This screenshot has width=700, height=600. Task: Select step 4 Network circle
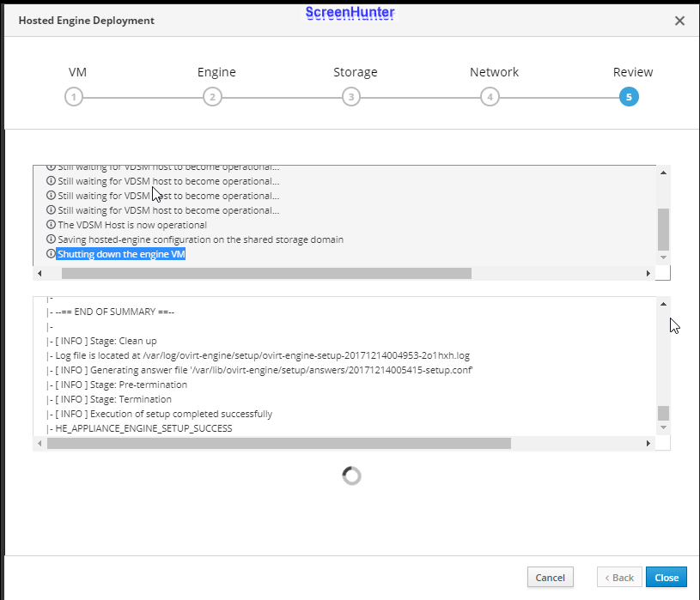490,97
